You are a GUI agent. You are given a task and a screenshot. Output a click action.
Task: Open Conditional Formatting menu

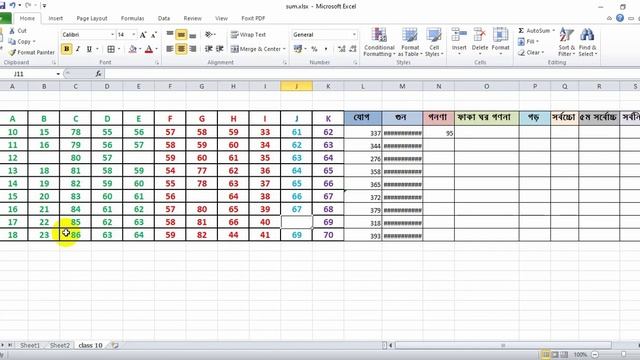(x=379, y=42)
